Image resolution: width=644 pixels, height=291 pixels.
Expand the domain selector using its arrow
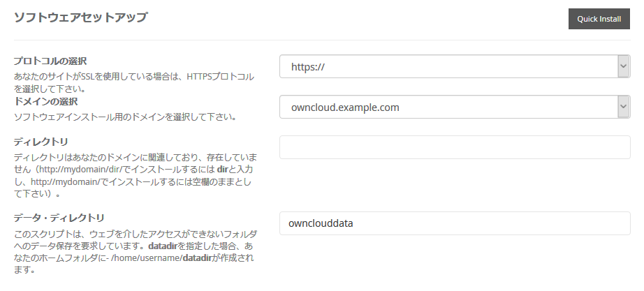coord(623,107)
